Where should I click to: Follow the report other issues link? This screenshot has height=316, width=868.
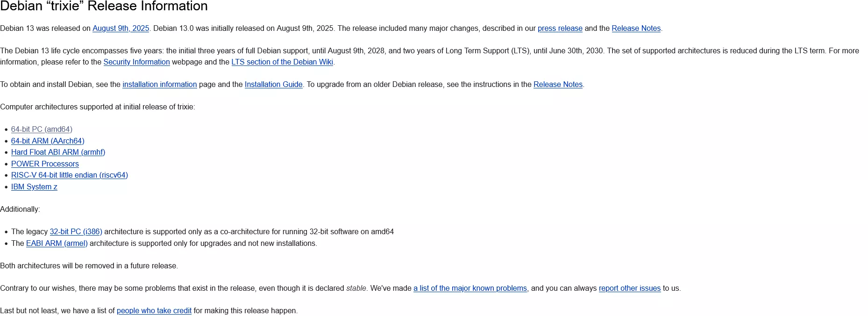(629, 288)
